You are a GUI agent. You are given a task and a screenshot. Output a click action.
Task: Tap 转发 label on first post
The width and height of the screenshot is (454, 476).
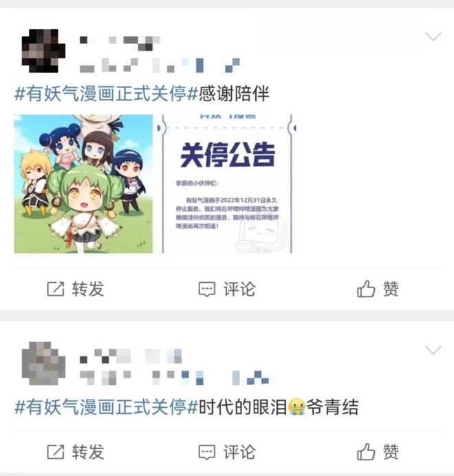click(x=88, y=289)
